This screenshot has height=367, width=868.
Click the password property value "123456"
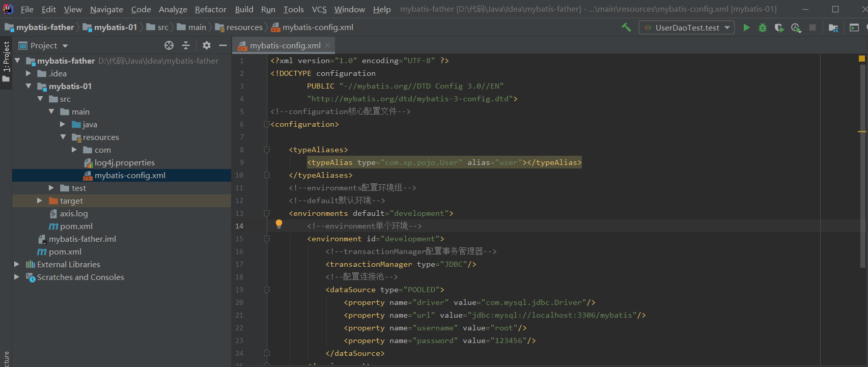[509, 341]
